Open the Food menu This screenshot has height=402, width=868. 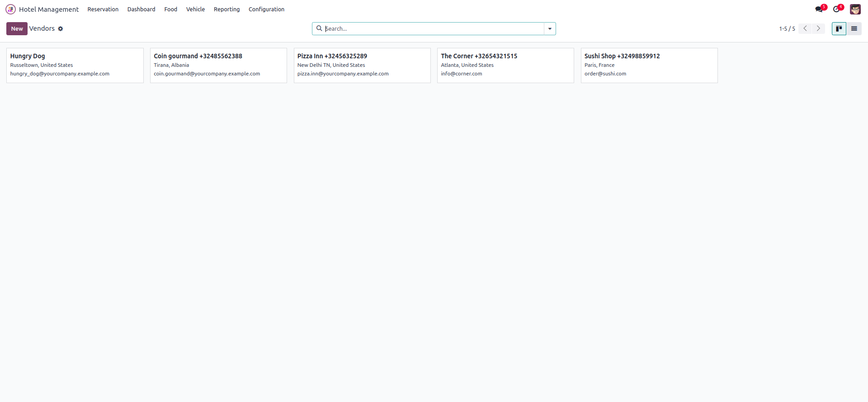point(171,9)
